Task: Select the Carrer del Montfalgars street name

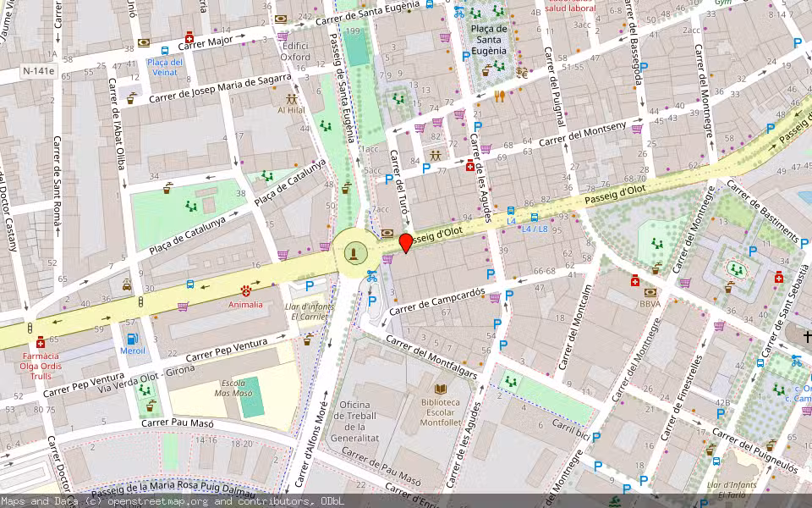Action: 431,357
